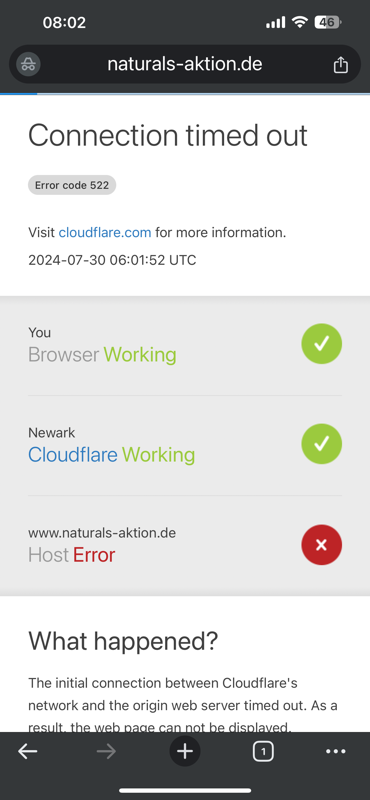Open the share sheet icon
This screenshot has height=800, width=370.
340,64
